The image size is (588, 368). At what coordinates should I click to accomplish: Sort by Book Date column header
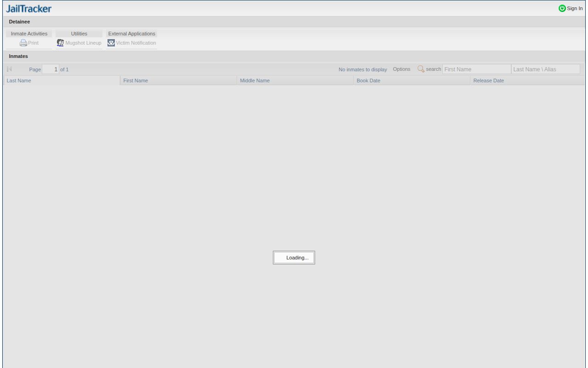[x=412, y=80]
